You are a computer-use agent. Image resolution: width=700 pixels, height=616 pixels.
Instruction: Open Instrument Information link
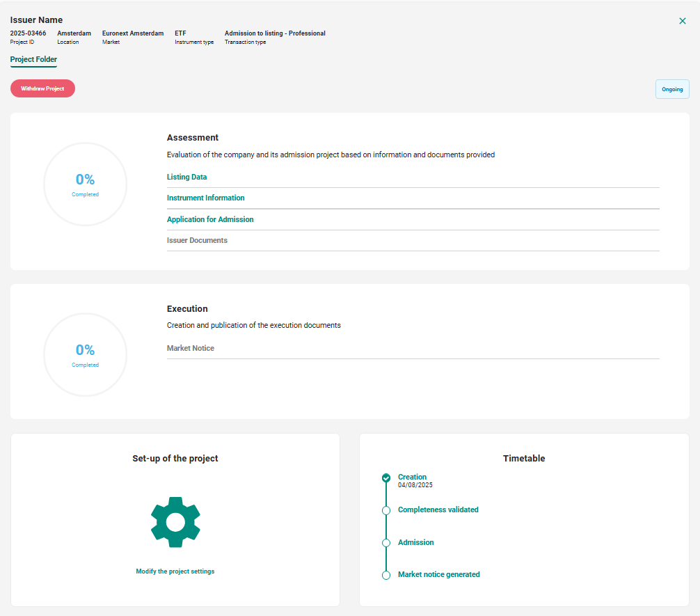click(206, 198)
